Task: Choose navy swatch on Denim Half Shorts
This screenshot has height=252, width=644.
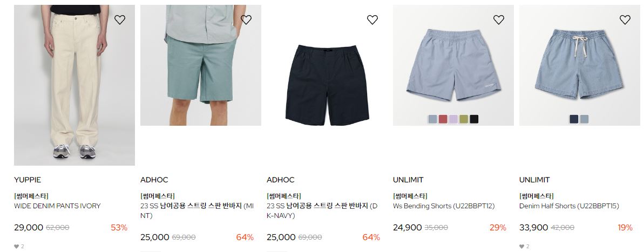Action: coord(574,119)
